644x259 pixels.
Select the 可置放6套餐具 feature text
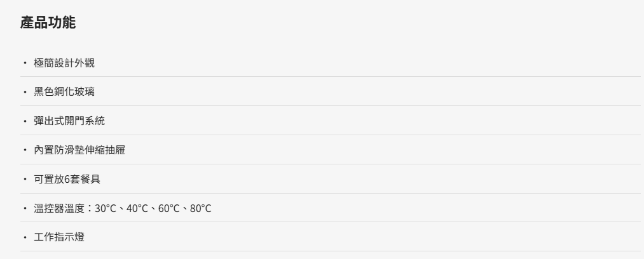coord(67,179)
